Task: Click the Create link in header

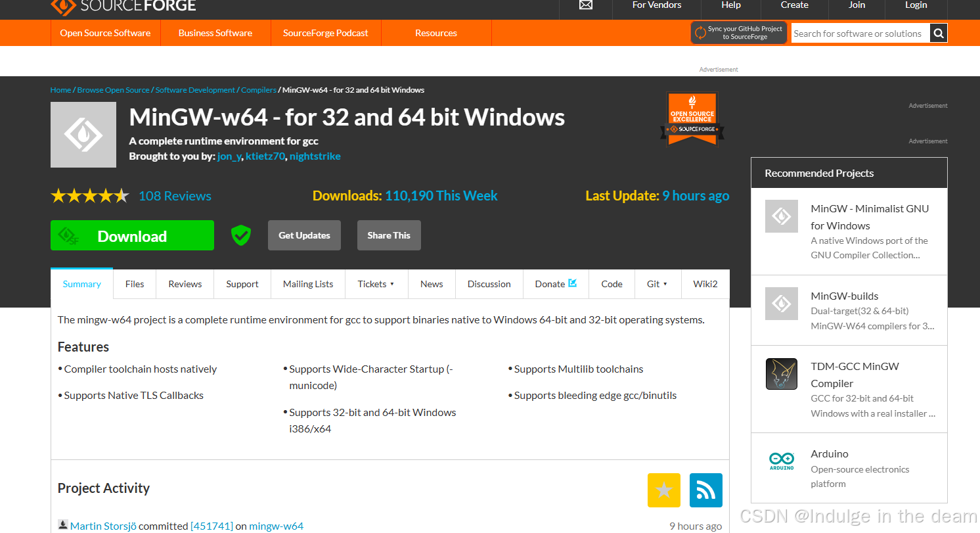Action: [795, 5]
